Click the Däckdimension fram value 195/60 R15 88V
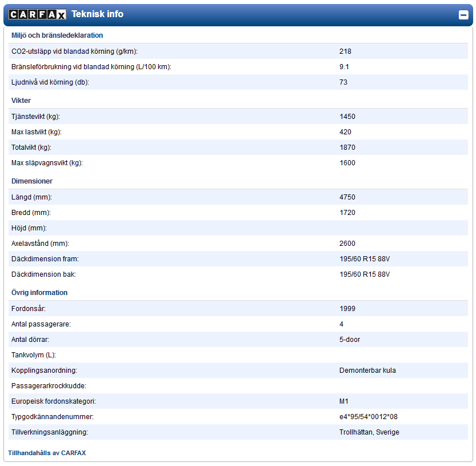The height and width of the screenshot is (466, 476). (x=365, y=259)
